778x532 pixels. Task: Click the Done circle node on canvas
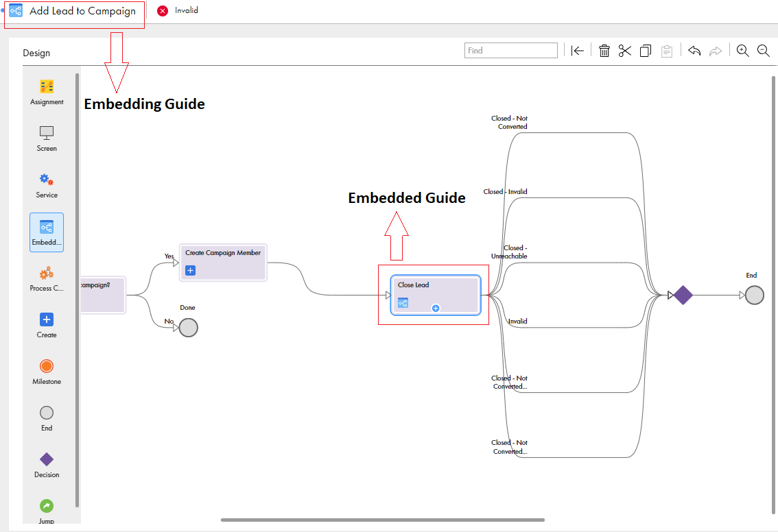(x=189, y=328)
